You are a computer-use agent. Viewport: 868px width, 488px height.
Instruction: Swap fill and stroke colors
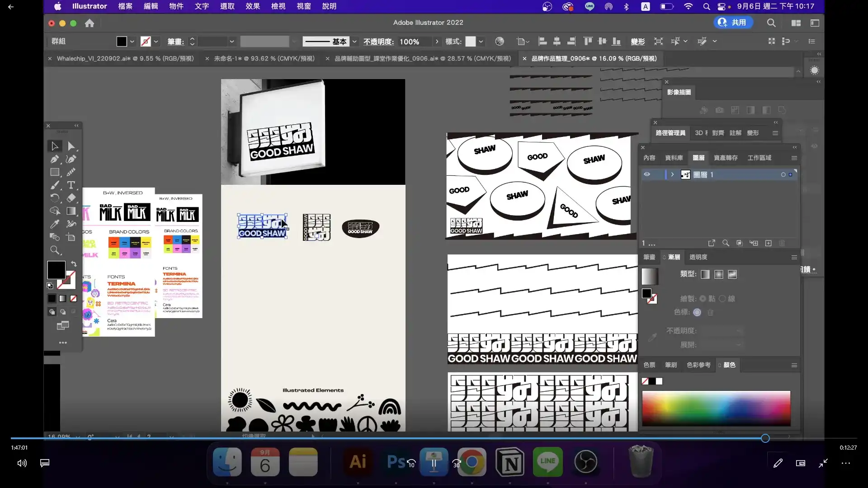[74, 264]
